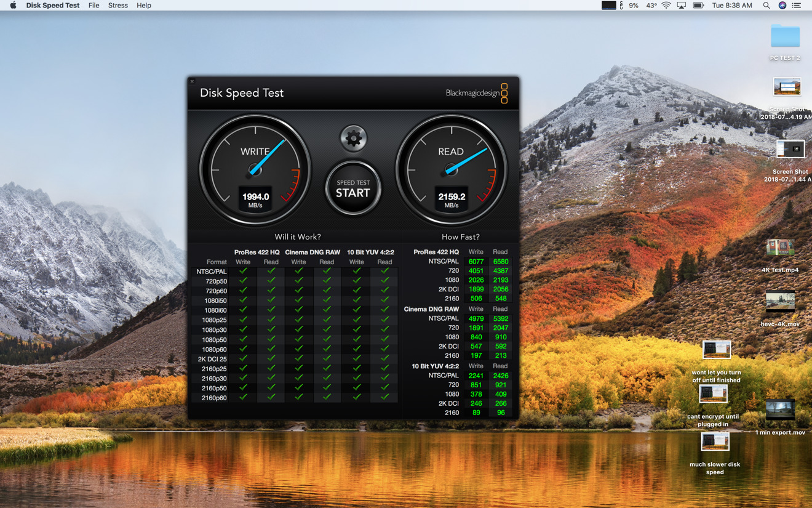This screenshot has width=812, height=508.
Task: Click ProRes NTSC/PAL read value 6580
Action: point(501,262)
